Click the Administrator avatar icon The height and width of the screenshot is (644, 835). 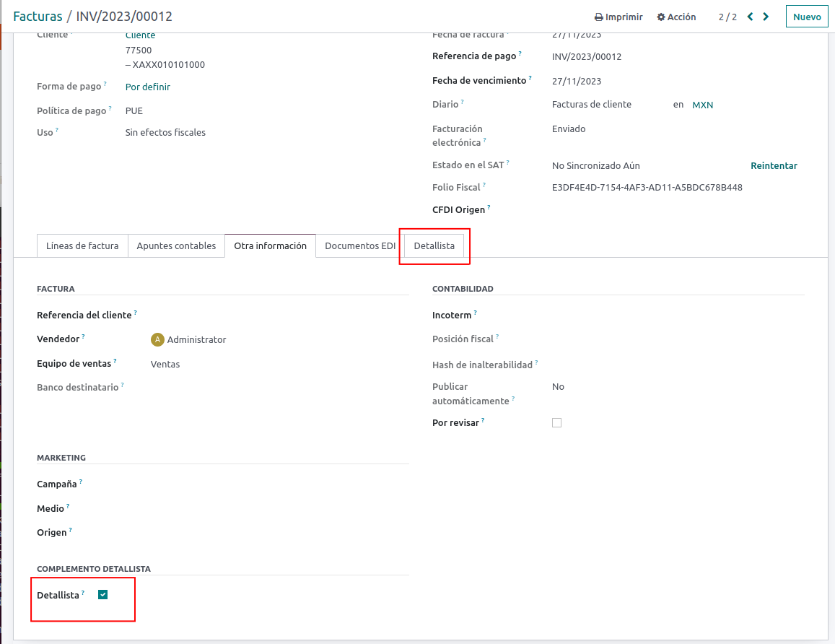[x=157, y=339]
